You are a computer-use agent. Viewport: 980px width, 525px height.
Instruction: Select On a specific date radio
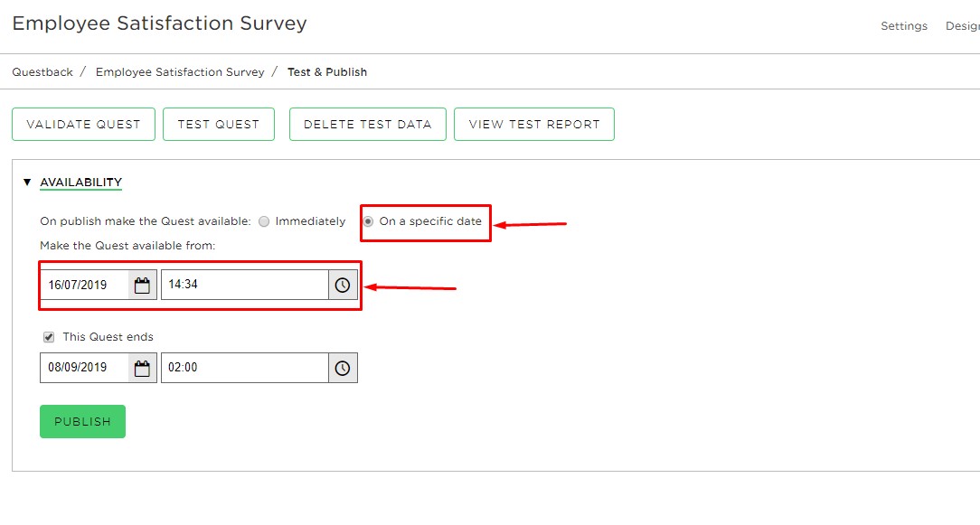(369, 221)
